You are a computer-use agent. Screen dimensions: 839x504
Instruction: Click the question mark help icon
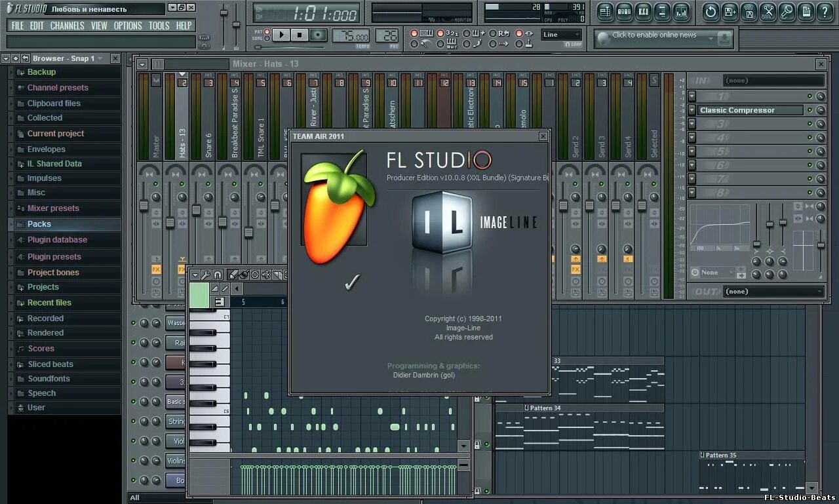pyautogui.click(x=825, y=11)
